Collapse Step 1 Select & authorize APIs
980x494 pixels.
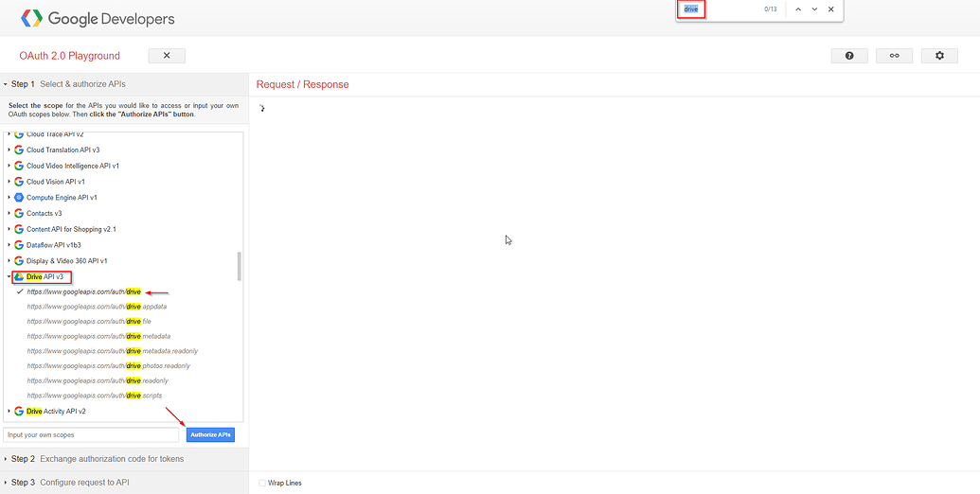coord(124,83)
